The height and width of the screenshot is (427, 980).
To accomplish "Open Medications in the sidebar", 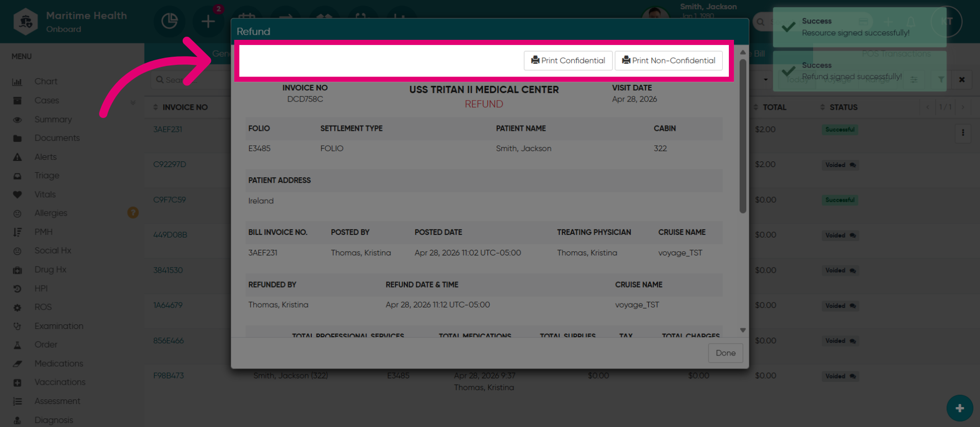I will [59, 364].
